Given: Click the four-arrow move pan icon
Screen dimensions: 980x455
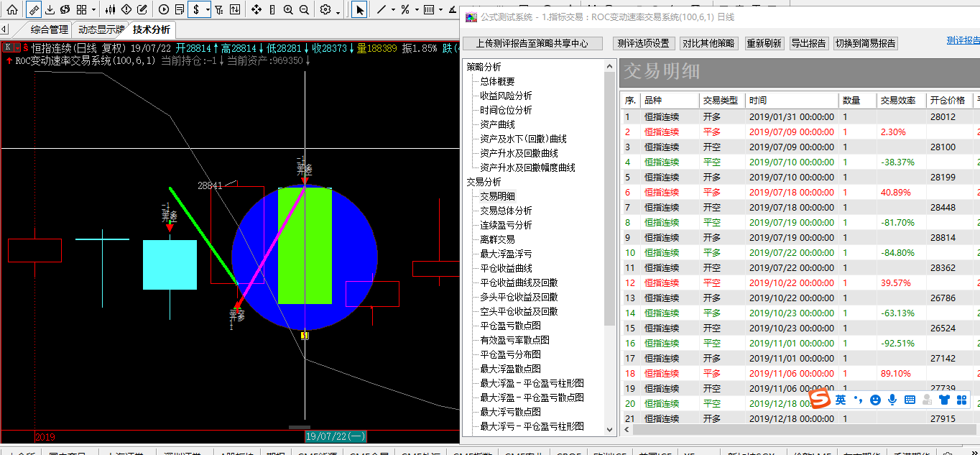Looking at the screenshot, I should [x=256, y=9].
